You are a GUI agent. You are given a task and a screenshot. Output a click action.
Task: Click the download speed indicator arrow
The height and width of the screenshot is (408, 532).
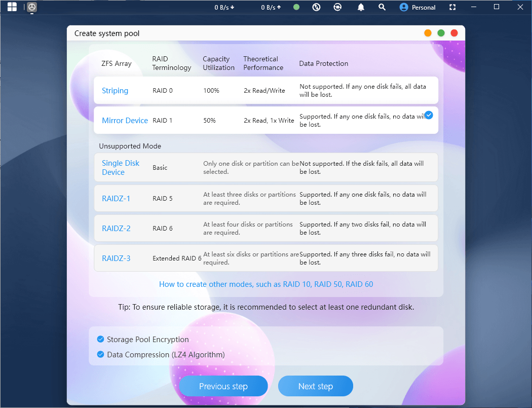click(x=233, y=7)
